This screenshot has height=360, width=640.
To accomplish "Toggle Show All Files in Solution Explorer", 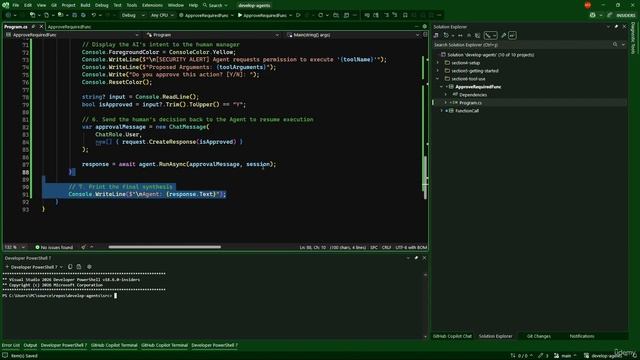I will click(478, 36).
